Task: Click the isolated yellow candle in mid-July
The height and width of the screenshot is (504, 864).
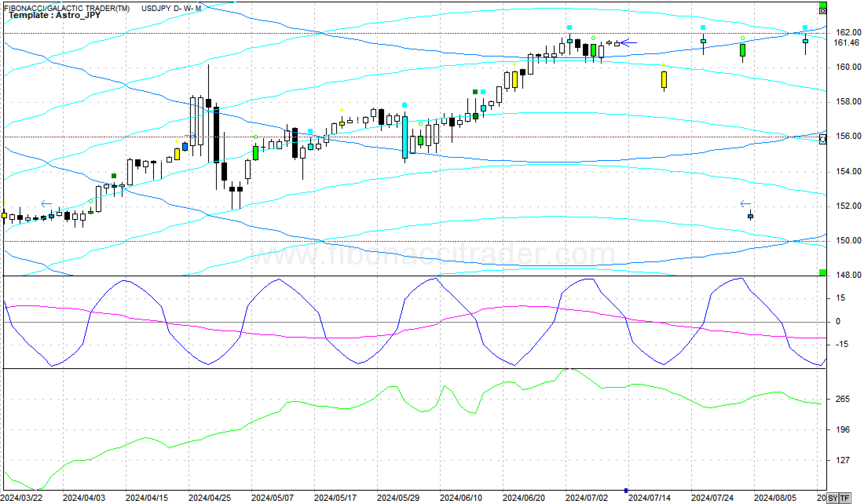Action: [x=664, y=79]
